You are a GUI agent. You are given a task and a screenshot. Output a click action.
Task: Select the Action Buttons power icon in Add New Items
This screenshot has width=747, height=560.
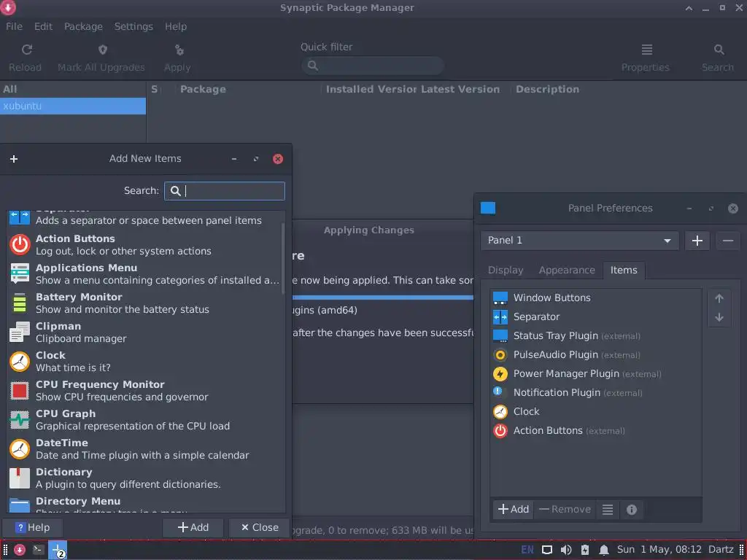(20, 244)
